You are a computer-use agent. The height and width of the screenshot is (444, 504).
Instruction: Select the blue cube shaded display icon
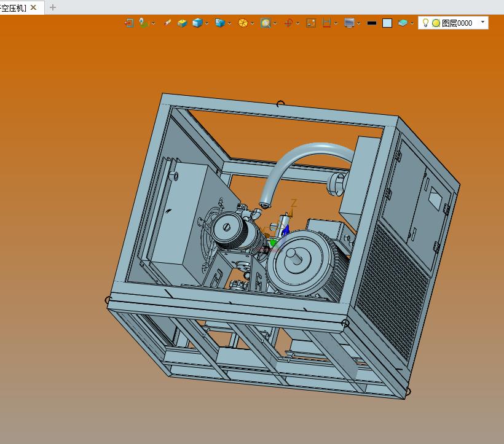click(197, 23)
